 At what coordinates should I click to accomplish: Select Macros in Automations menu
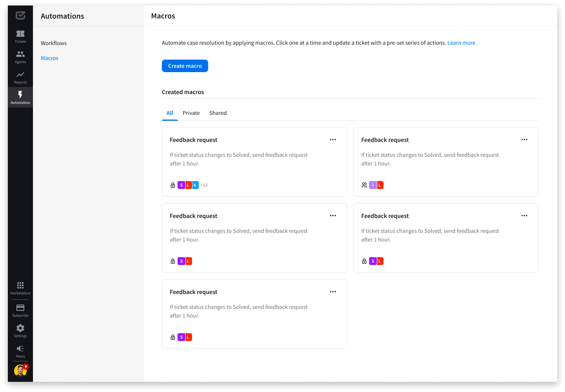pos(49,58)
